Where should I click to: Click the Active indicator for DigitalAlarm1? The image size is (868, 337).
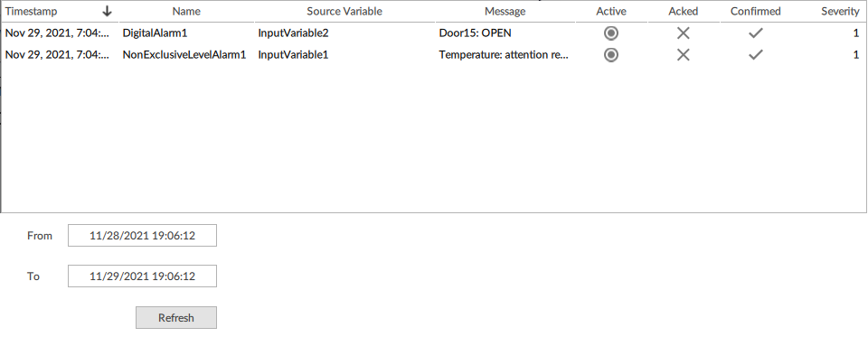pyautogui.click(x=611, y=33)
